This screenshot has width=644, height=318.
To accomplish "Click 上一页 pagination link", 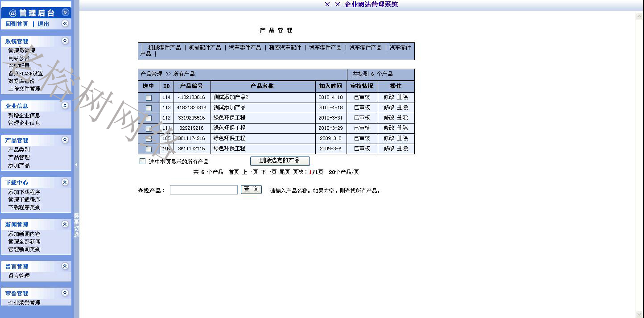I will coord(250,172).
